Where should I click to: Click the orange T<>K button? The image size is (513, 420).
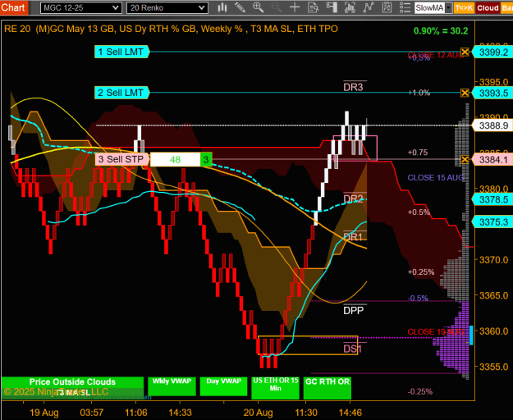(x=464, y=8)
